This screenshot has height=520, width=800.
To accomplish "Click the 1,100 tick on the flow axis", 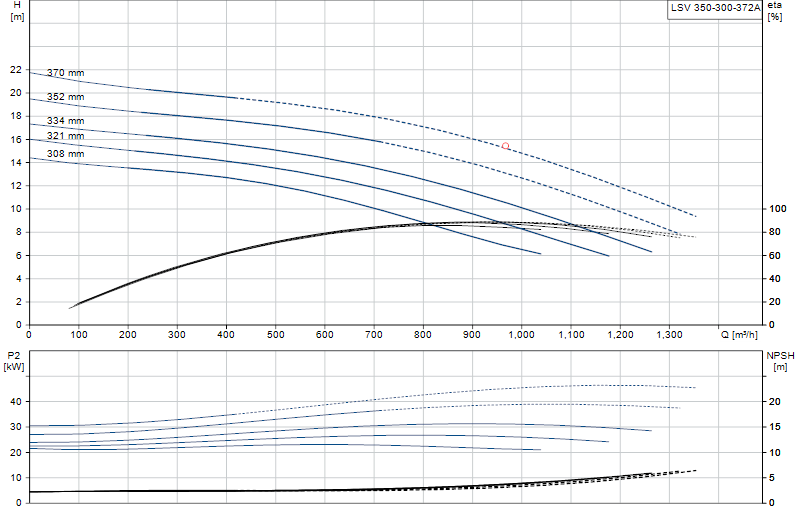I will coord(571,335).
